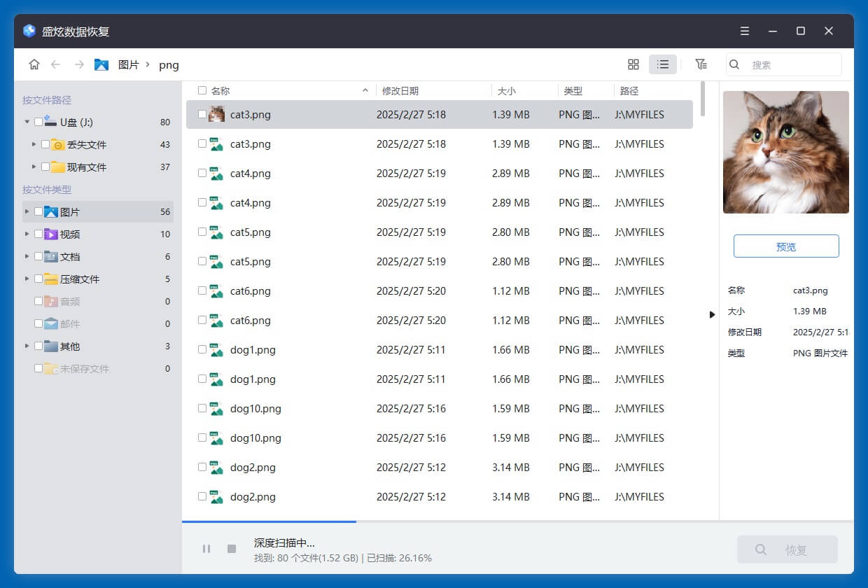The height and width of the screenshot is (588, 868).
Task: Pause the deep scan
Action: pyautogui.click(x=206, y=549)
